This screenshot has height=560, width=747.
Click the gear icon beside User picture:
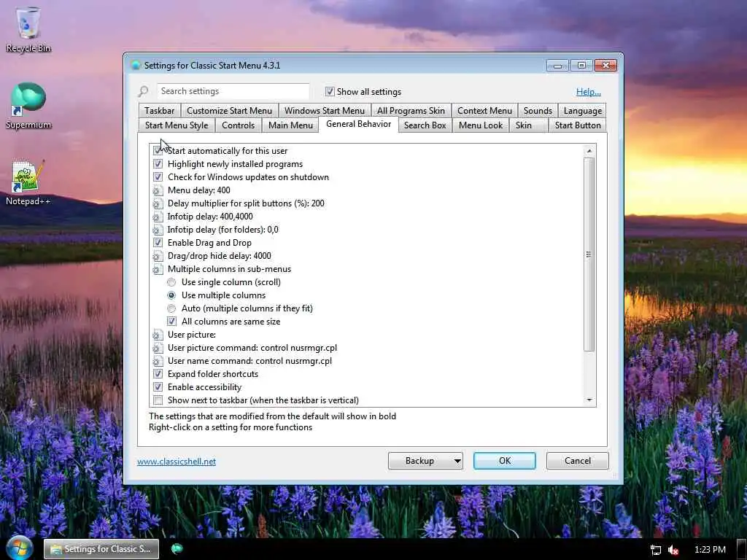(158, 335)
